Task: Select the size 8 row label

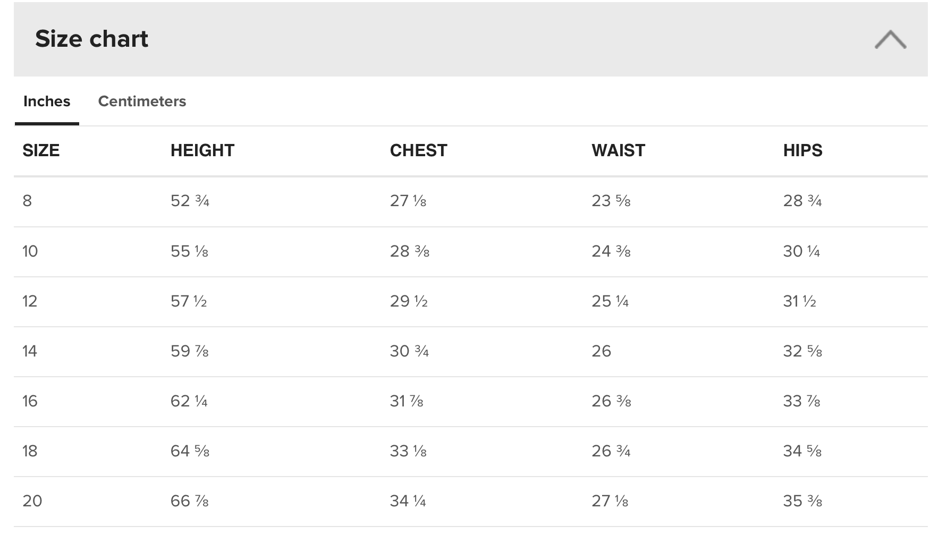Action: point(27,201)
